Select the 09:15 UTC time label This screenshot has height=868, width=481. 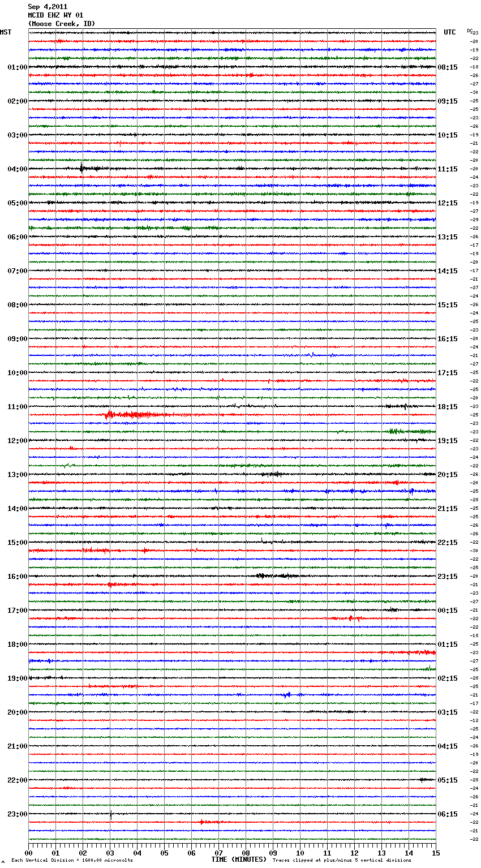click(448, 101)
